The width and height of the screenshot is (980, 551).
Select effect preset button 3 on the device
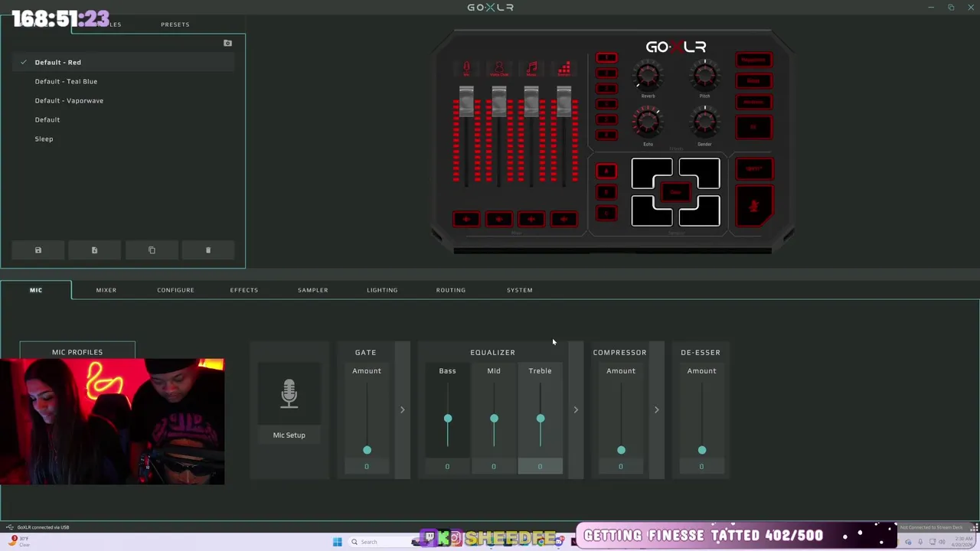click(x=606, y=88)
